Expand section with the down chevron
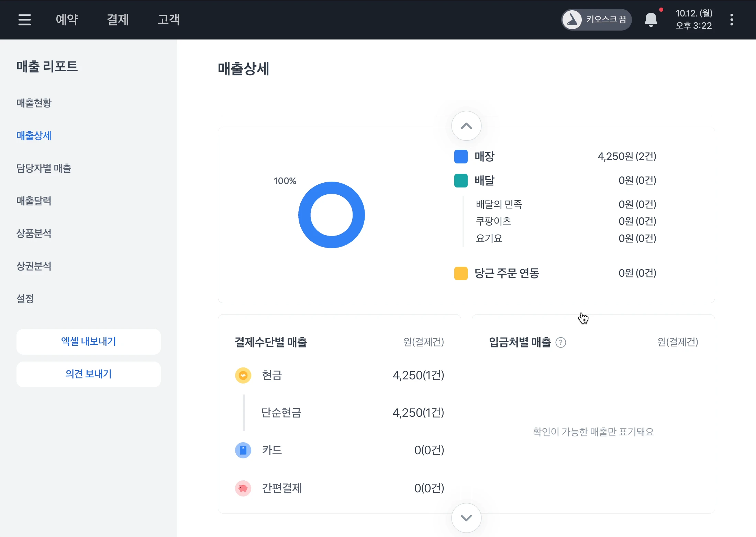This screenshot has height=537, width=756. [x=466, y=518]
